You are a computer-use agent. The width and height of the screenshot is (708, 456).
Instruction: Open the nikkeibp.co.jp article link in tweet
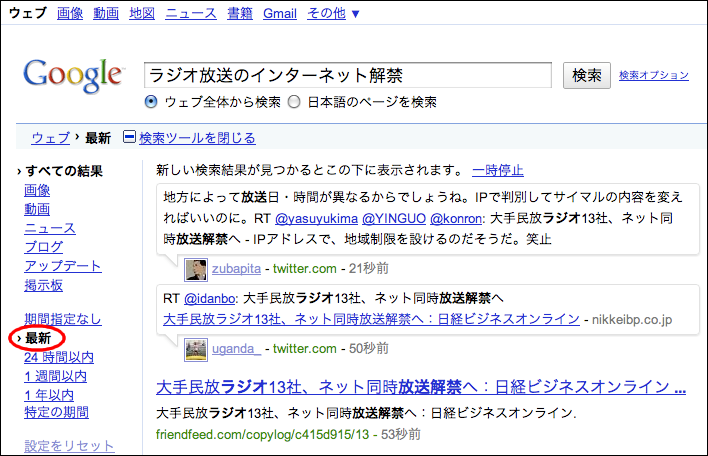point(371,319)
